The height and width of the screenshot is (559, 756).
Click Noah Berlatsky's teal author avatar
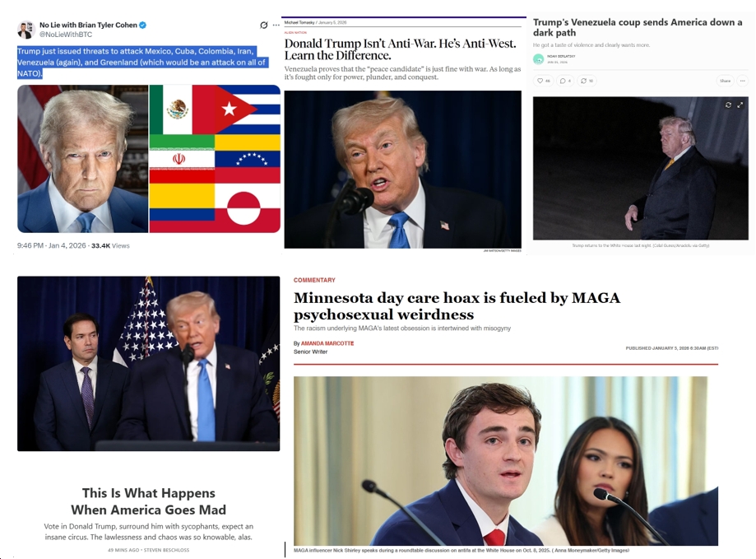click(x=538, y=58)
